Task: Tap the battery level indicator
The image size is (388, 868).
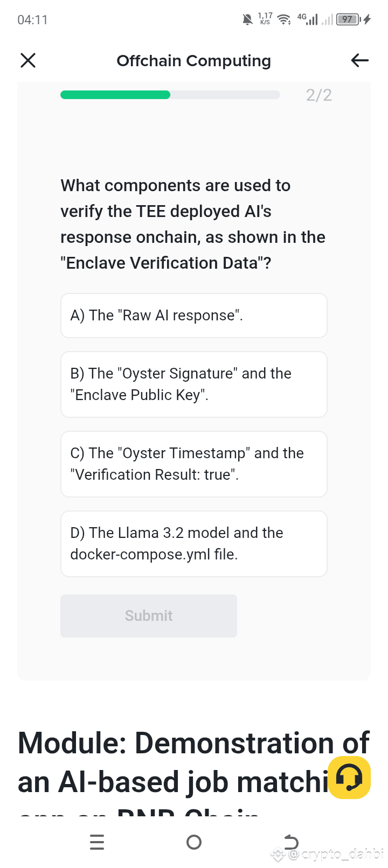Action: click(x=348, y=20)
